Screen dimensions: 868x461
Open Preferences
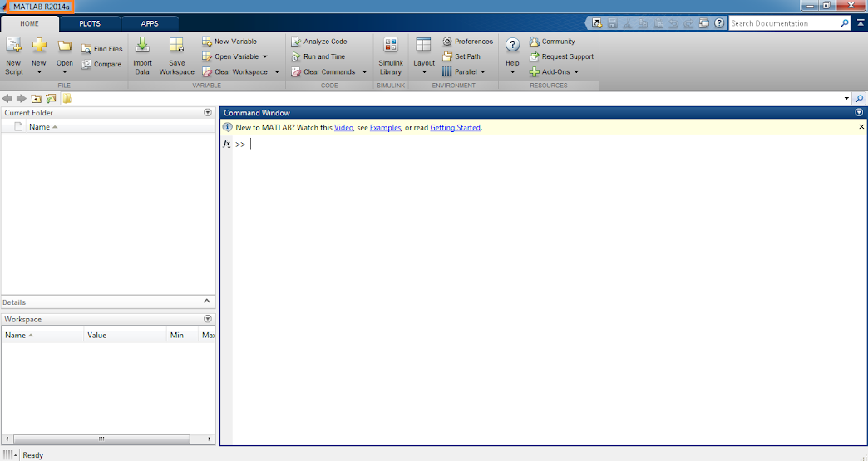(x=468, y=42)
